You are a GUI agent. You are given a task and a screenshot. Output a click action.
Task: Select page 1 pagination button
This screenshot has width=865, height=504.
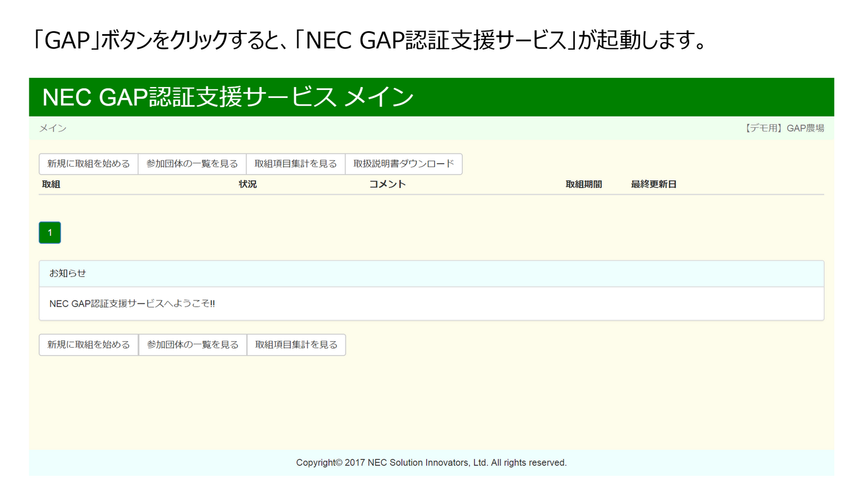pyautogui.click(x=50, y=232)
